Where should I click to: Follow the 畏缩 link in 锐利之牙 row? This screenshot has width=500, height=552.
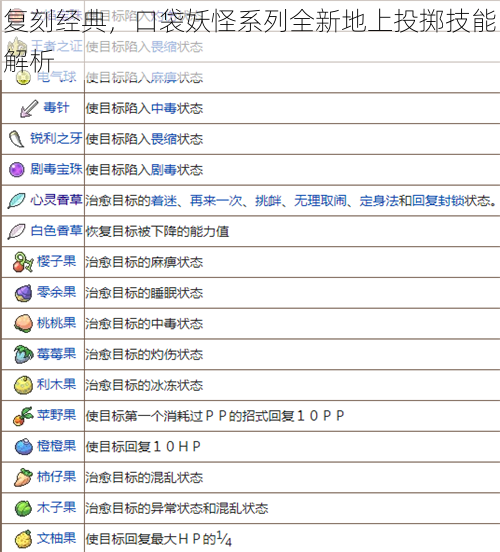(164, 139)
